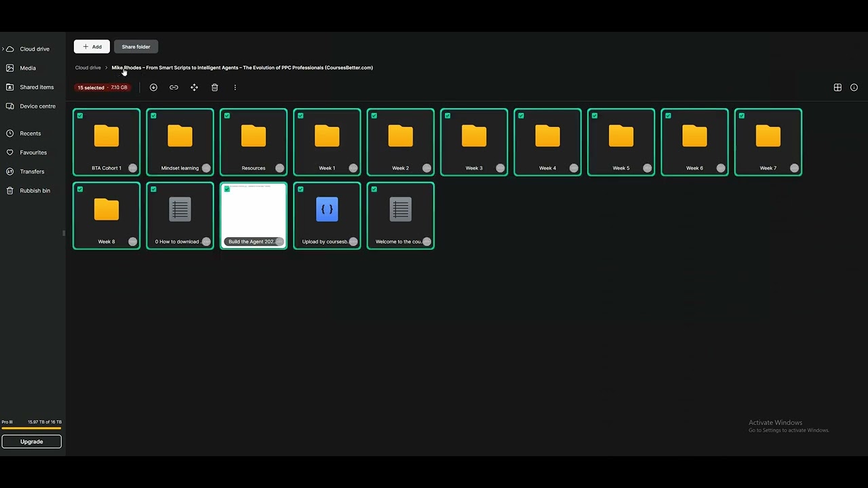The image size is (868, 488).
Task: Open options circle on Week 8 tile
Action: tap(133, 241)
